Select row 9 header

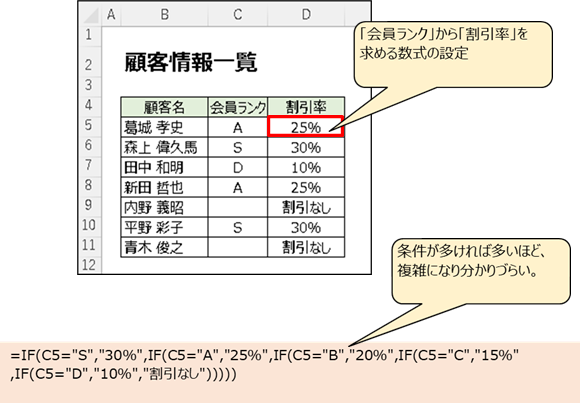point(89,205)
